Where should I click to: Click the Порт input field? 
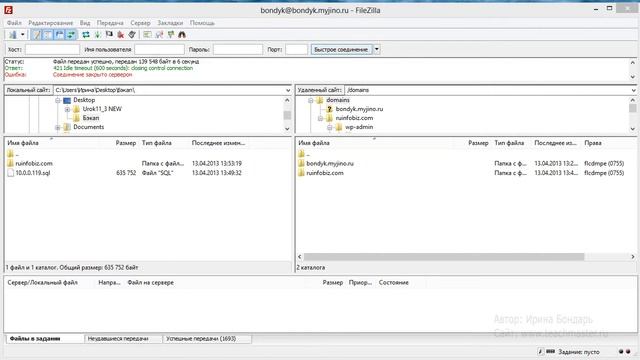click(296, 49)
